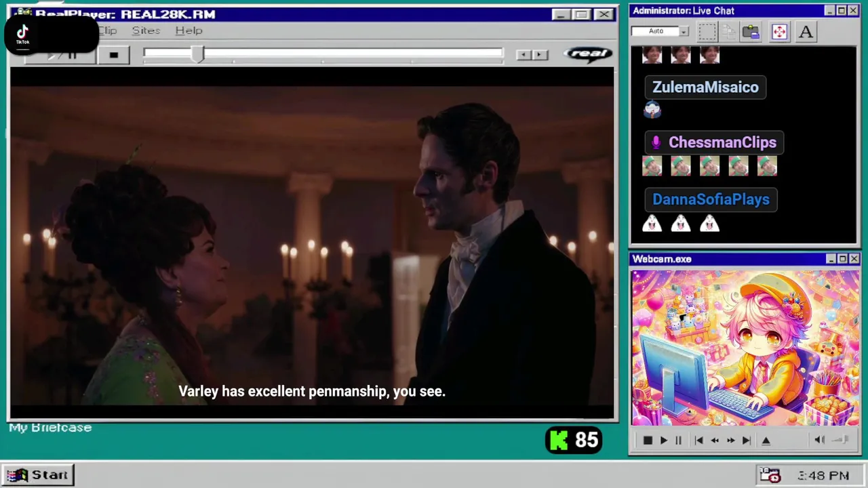The image size is (868, 488).
Task: Mute audio with Webcam.exe speaker icon
Action: click(x=819, y=441)
